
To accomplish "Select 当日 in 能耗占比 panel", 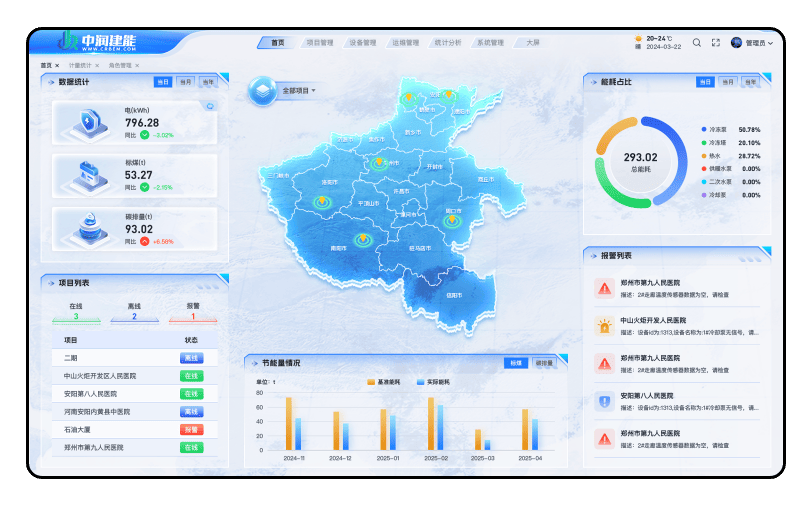I will (x=705, y=82).
